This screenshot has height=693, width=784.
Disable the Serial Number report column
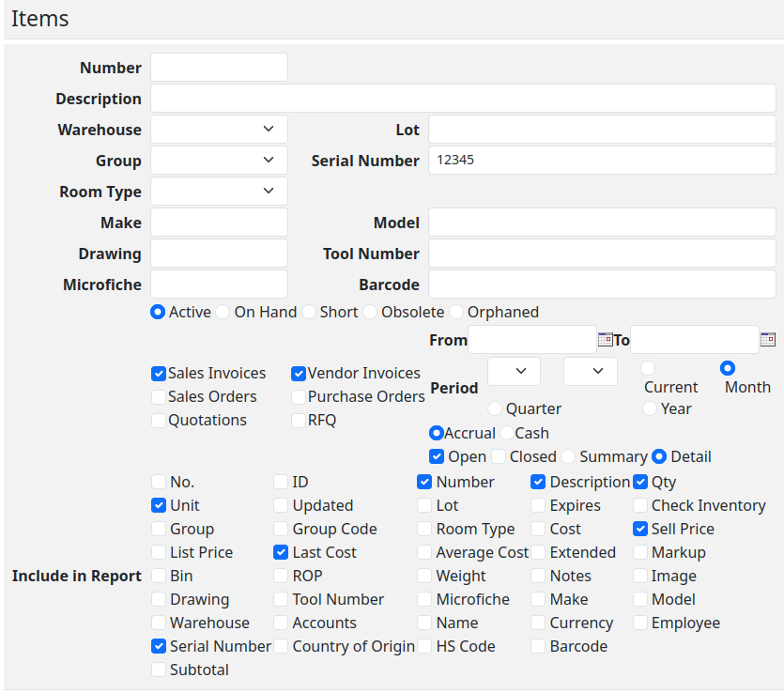pos(158,646)
